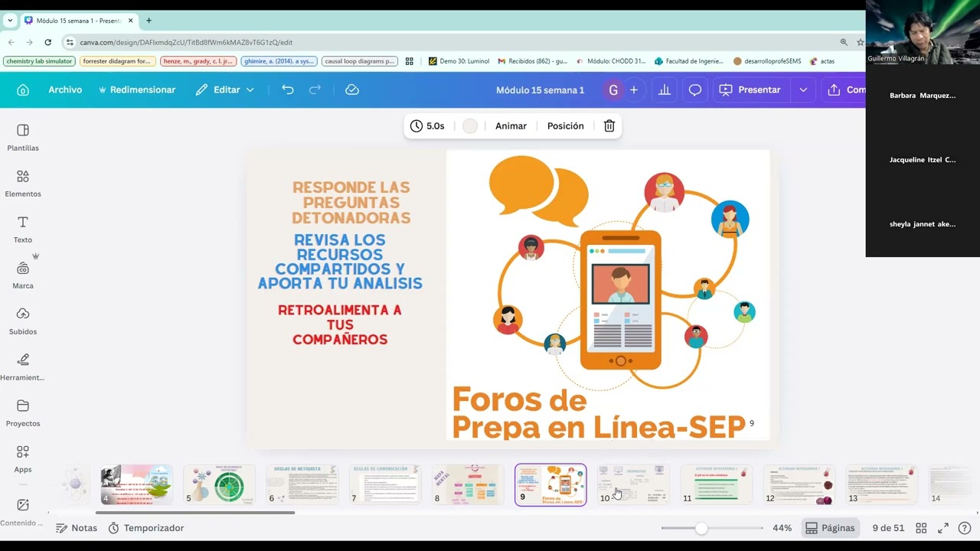Click the browser address bar URL

(186, 42)
